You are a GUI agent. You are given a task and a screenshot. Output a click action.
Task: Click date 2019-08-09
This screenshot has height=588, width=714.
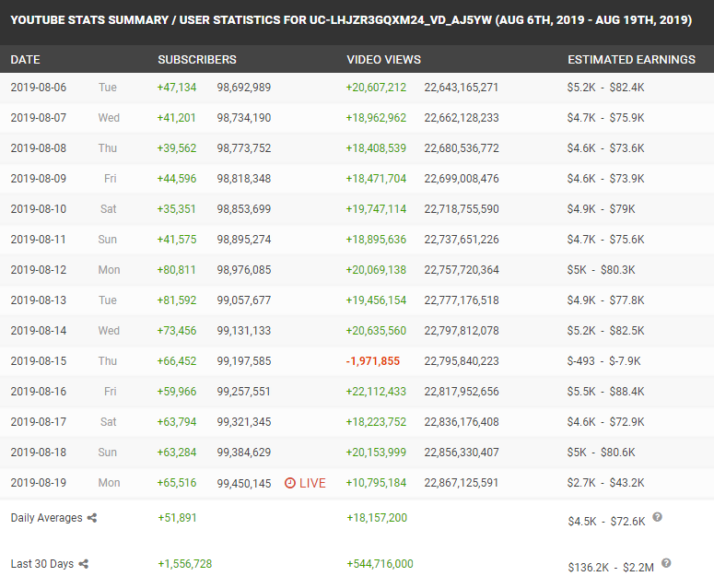(x=39, y=179)
